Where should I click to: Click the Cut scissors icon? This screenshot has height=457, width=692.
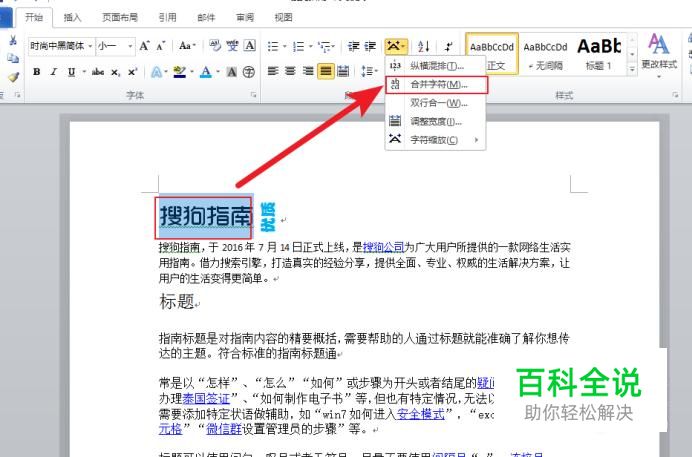click(13, 41)
